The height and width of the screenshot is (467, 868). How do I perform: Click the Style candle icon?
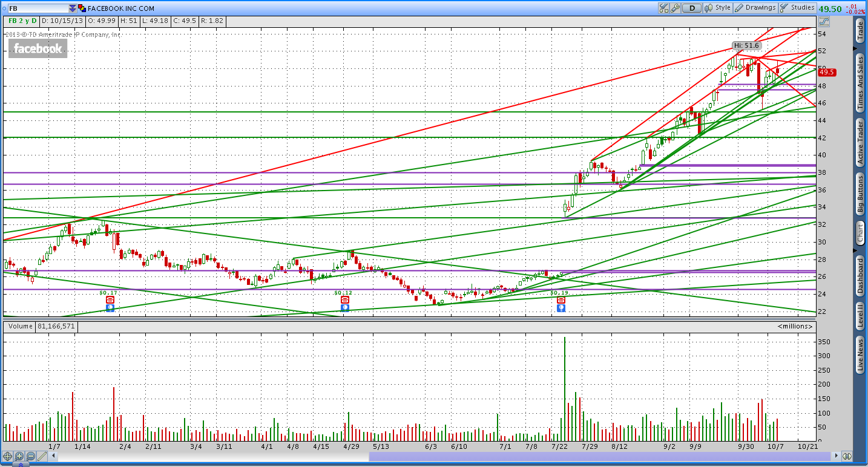click(707, 7)
